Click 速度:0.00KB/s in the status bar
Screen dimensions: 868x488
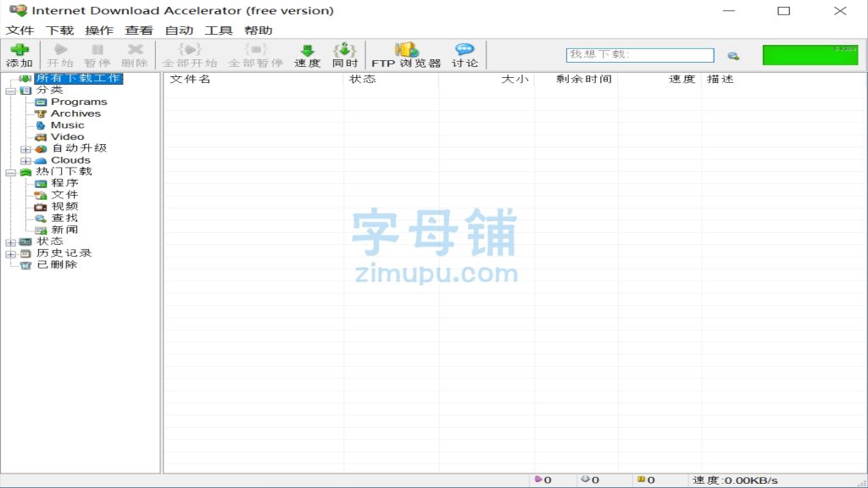pos(735,480)
